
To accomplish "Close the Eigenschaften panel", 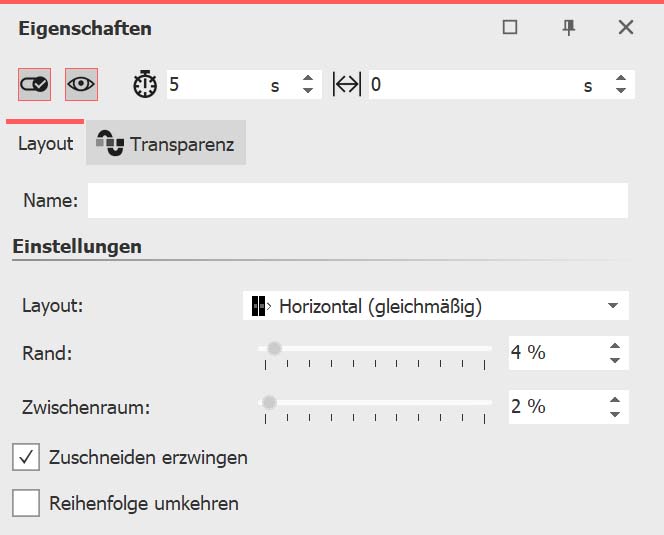I will [626, 28].
